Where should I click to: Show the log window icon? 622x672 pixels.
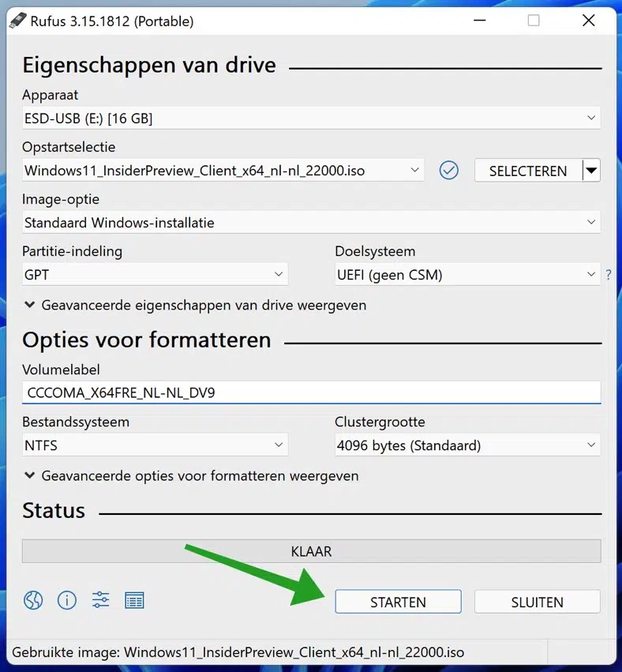pos(134,600)
